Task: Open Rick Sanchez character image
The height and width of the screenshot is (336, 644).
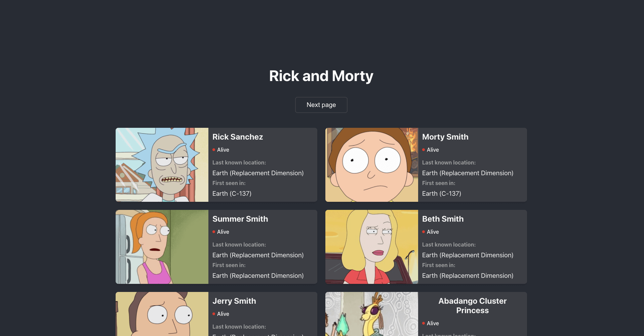Action: pyautogui.click(x=162, y=165)
